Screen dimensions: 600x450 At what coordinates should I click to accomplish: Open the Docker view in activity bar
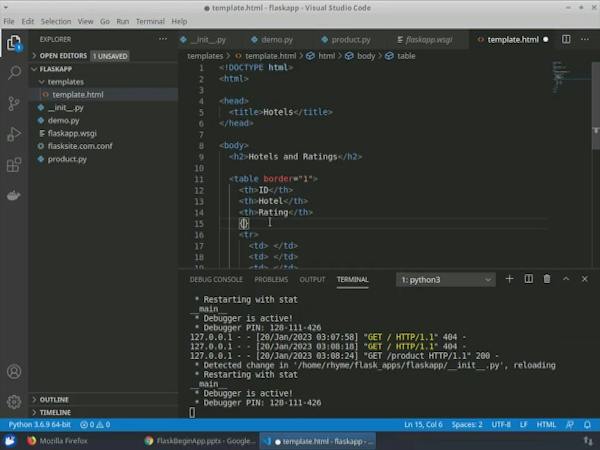[x=14, y=196]
